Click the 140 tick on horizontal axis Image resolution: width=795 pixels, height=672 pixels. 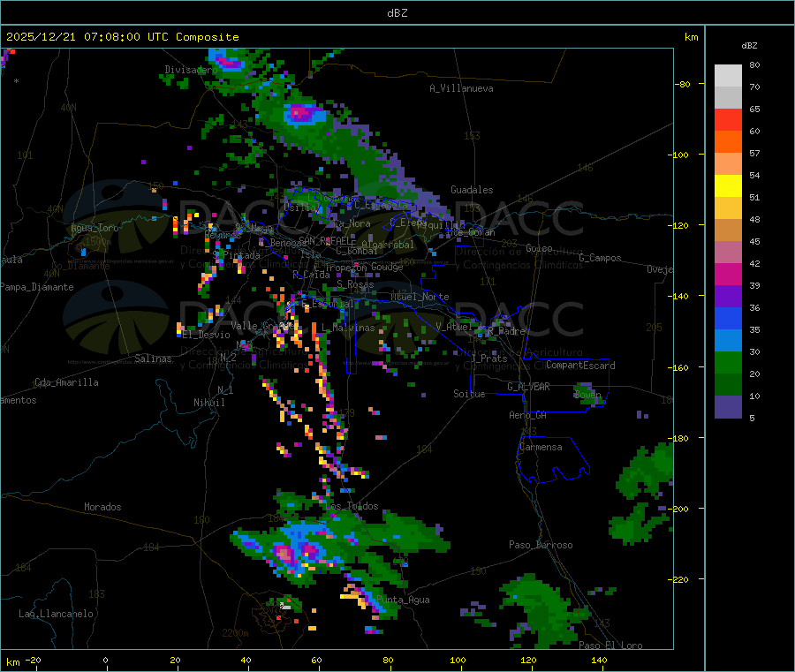click(599, 660)
